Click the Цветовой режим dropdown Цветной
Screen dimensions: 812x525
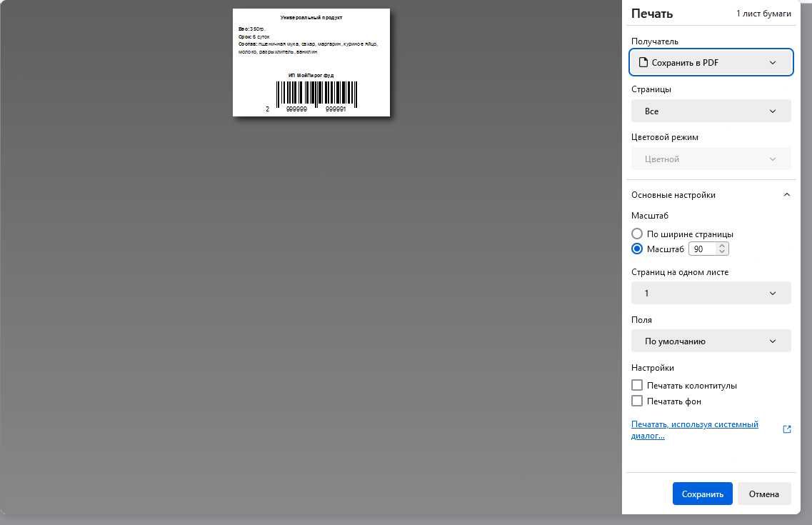coord(711,159)
